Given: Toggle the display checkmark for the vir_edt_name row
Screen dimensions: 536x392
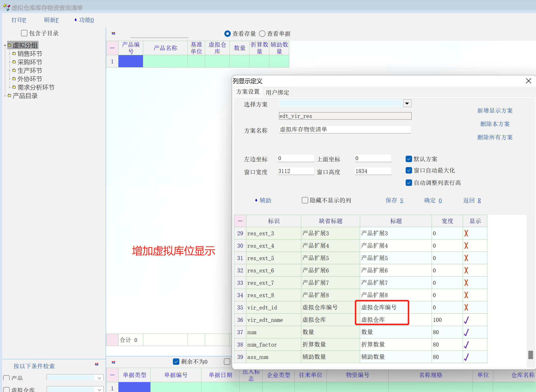Looking at the screenshot, I should [466, 320].
